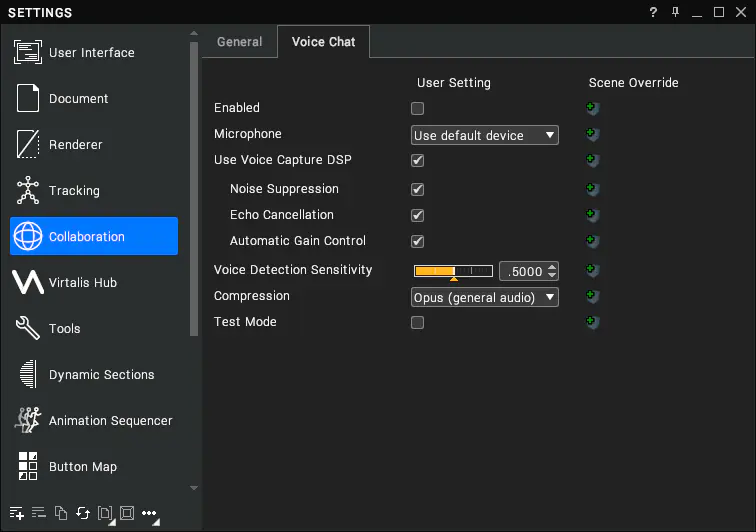Image resolution: width=756 pixels, height=532 pixels.
Task: Open the Tools settings category
Action: coord(94,328)
